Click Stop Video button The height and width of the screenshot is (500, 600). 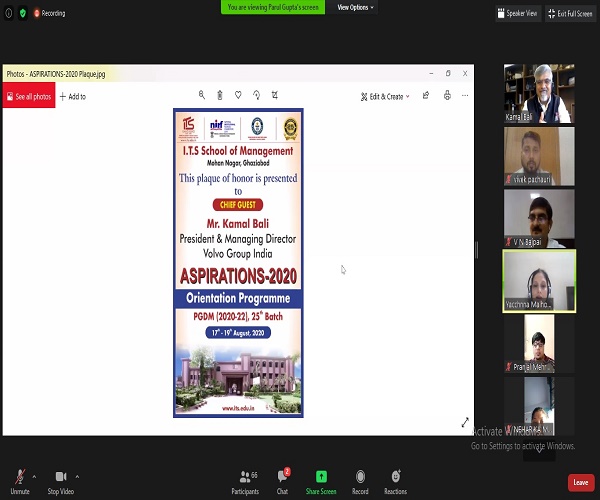[60, 482]
